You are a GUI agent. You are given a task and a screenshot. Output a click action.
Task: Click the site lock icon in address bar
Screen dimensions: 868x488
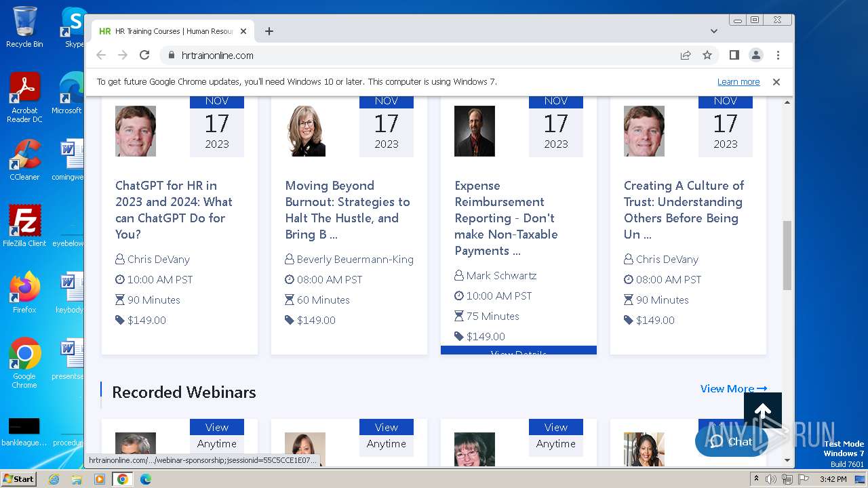171,56
